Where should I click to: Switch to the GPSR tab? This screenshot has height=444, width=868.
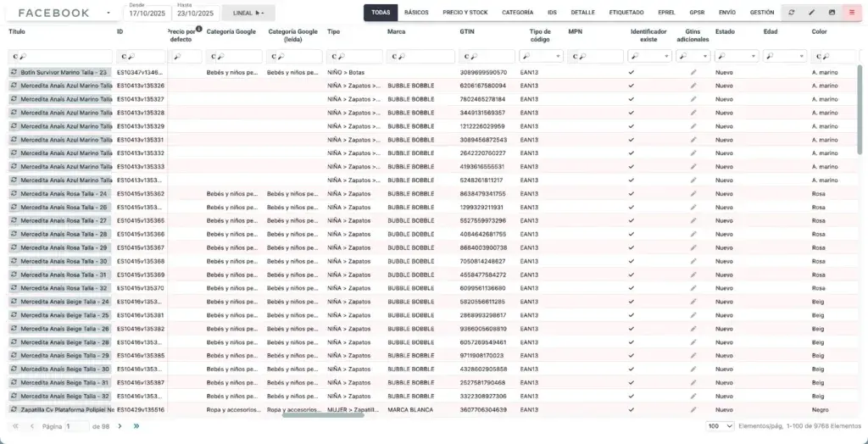coord(697,12)
